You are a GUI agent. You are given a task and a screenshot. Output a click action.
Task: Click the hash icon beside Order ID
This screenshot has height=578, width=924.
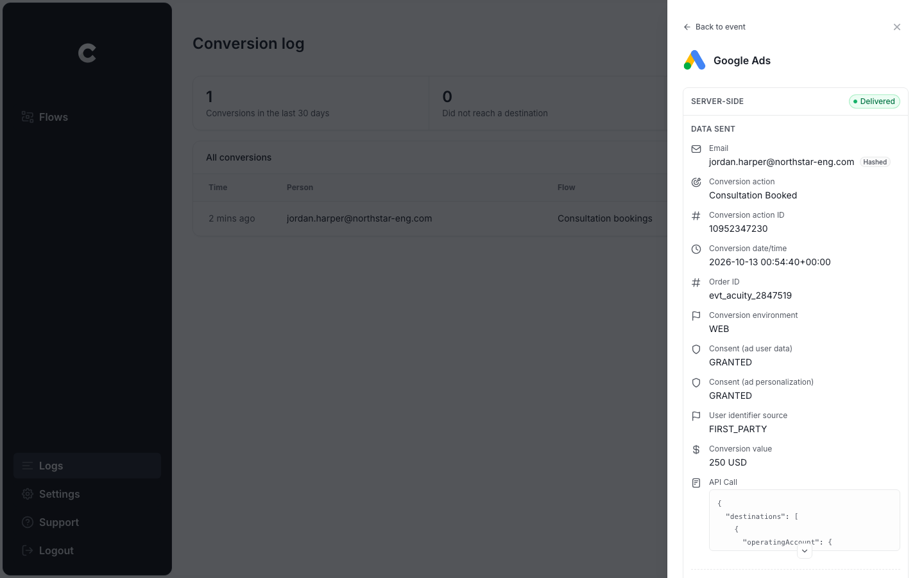click(696, 283)
